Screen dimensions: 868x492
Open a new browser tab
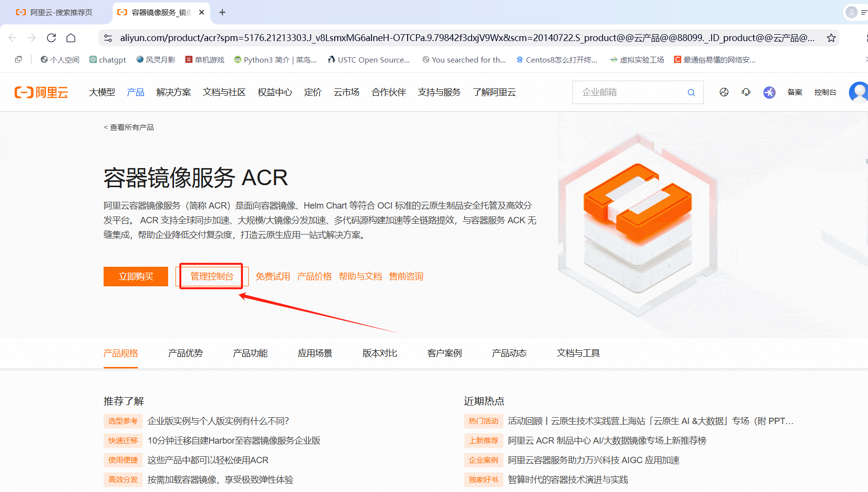pyautogui.click(x=222, y=12)
